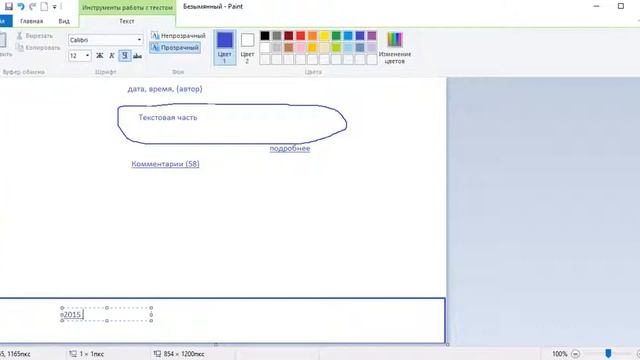This screenshot has width=640, height=360.
Task: Open the Calibri font family dropdown
Action: pos(139,40)
